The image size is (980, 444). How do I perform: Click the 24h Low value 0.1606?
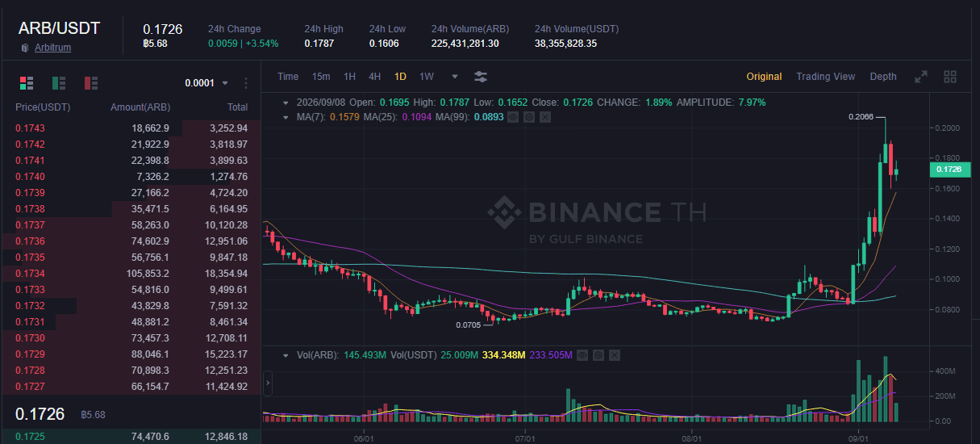[x=384, y=44]
